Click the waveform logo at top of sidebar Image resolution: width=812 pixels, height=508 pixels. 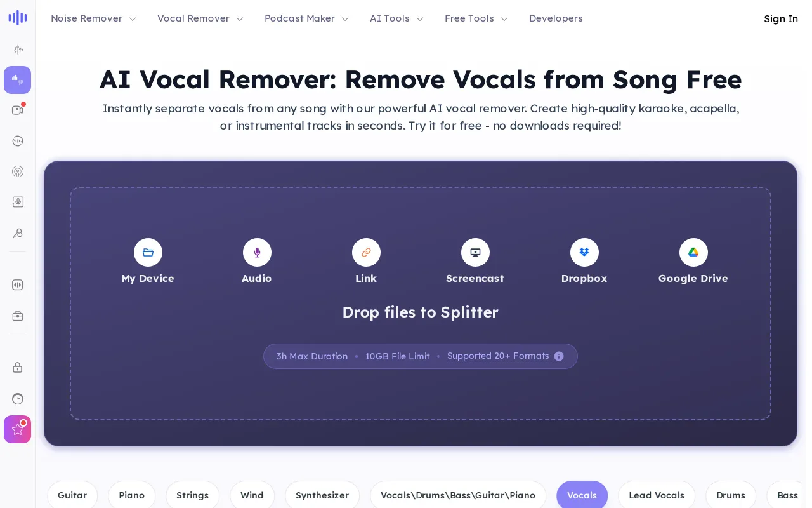18,18
